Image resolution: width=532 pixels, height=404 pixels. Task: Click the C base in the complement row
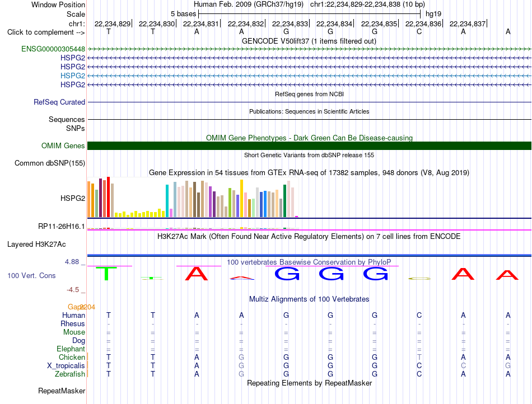click(419, 32)
